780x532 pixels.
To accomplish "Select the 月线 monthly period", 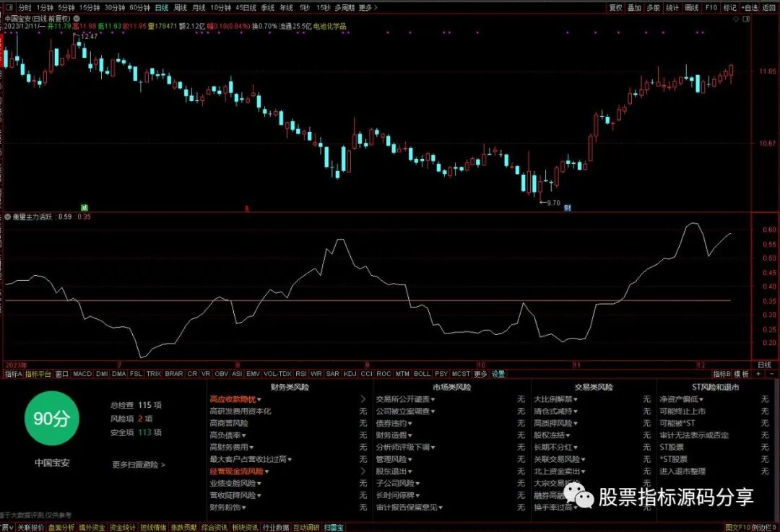I will [199, 7].
